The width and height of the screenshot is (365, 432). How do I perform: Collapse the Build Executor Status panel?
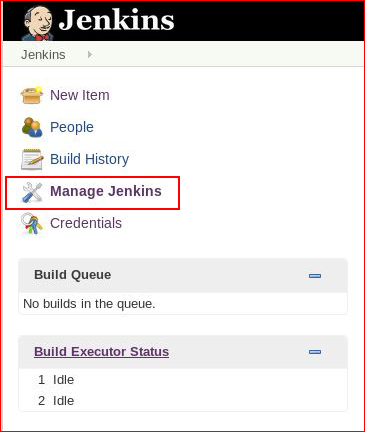[315, 352]
